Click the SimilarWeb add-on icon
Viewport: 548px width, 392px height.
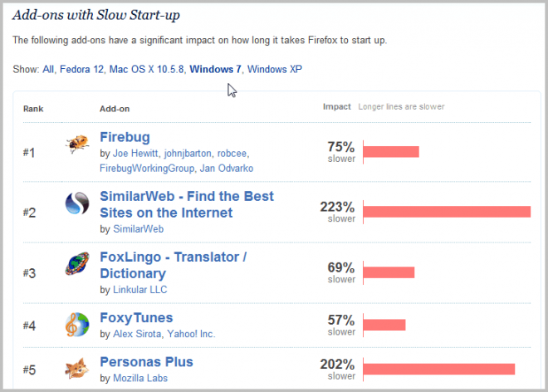tap(77, 204)
